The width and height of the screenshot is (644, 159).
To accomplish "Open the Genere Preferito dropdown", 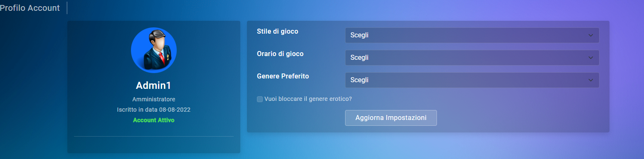I will click(x=472, y=80).
